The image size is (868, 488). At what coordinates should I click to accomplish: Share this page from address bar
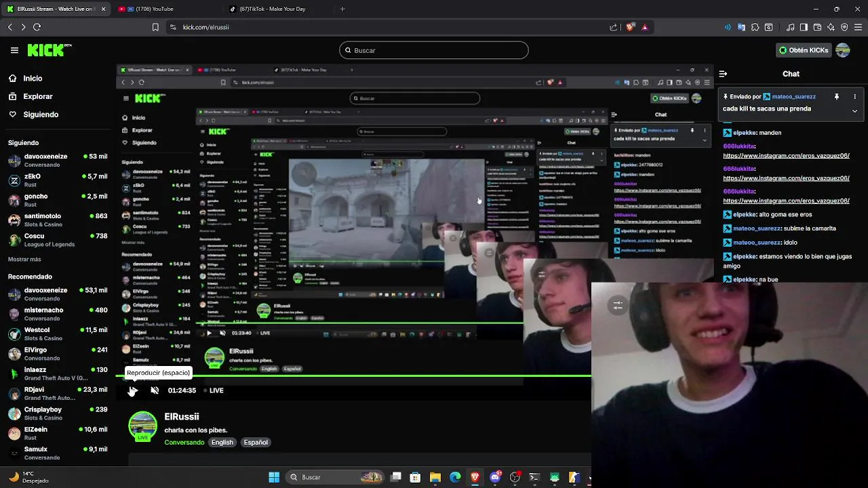click(614, 27)
